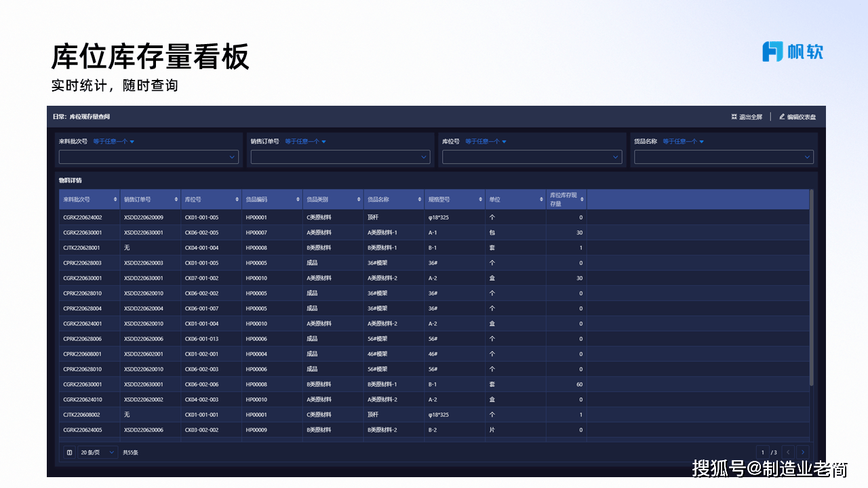868x488 pixels.
Task: Open the 20 条/页 page size selector
Action: [98, 452]
